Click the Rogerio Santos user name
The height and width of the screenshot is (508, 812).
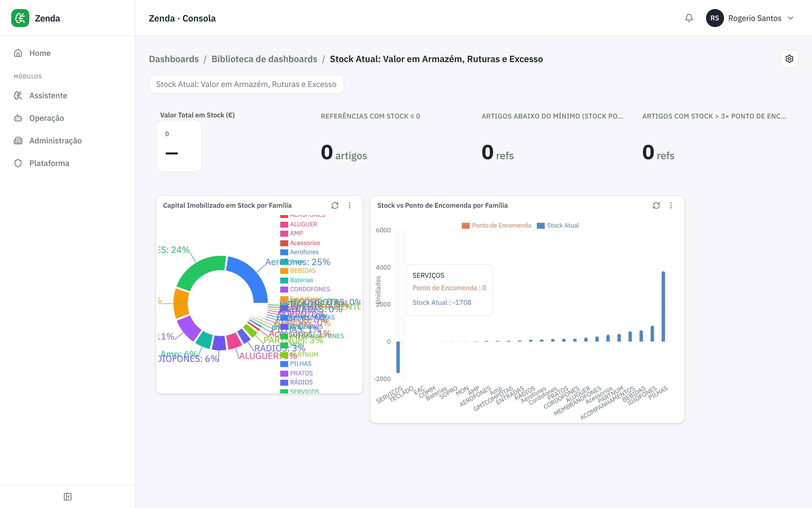[x=754, y=18]
